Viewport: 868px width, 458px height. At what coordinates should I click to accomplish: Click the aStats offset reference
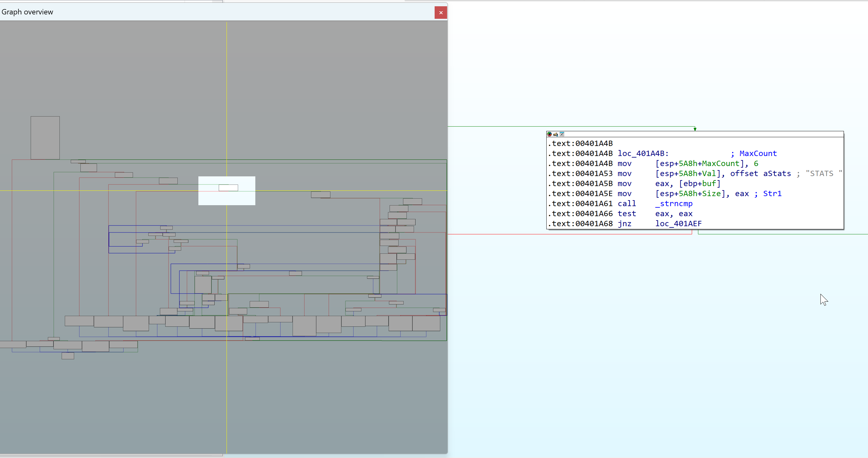point(777,174)
